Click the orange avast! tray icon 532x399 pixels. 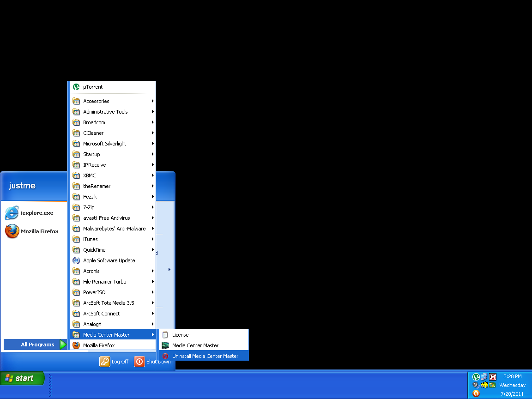476,393
